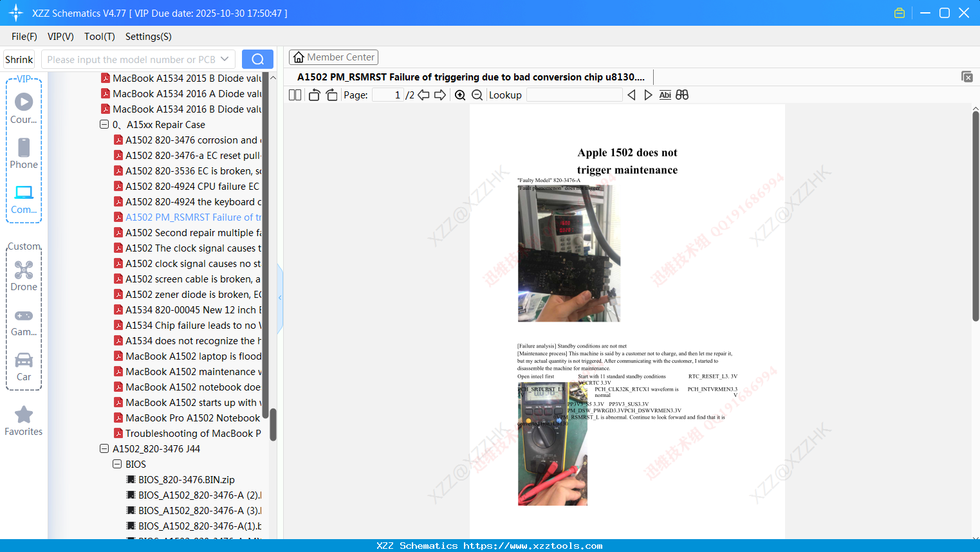Viewport: 980px width, 552px height.
Task: Open 'A1502 820-4924 the keyboard' case
Action: tap(187, 202)
